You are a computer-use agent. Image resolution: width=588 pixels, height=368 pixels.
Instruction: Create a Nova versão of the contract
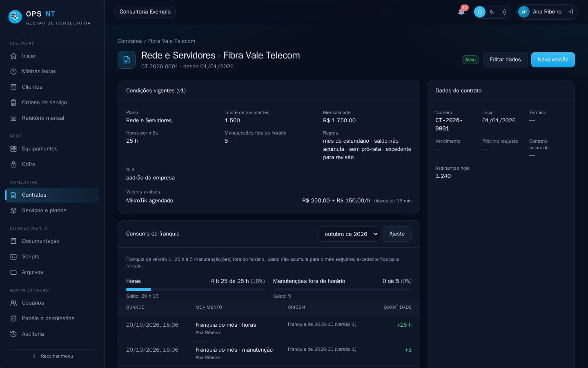pyautogui.click(x=553, y=60)
